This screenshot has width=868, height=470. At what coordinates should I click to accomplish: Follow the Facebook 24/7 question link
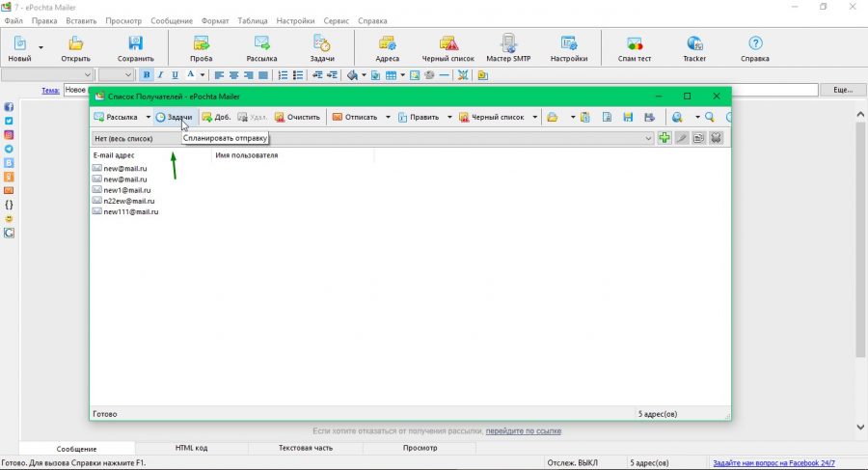point(773,463)
